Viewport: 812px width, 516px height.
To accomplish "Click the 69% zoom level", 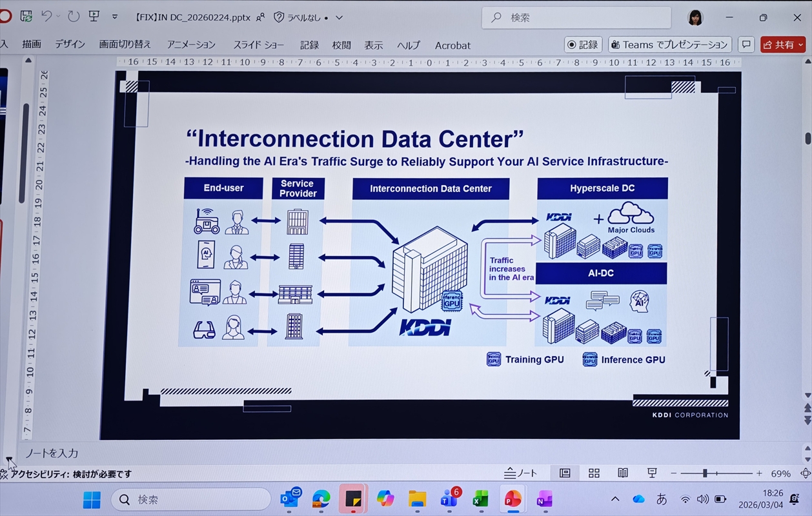I will pos(780,474).
